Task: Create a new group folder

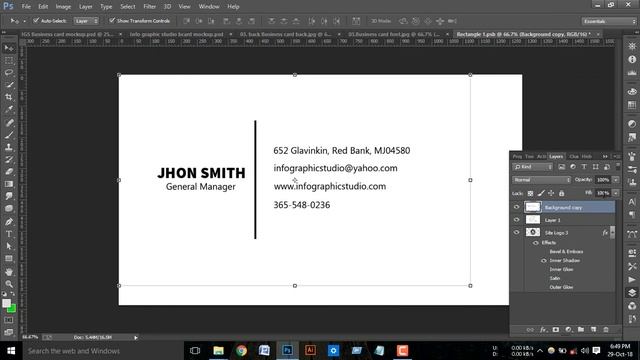Action: coord(581,329)
